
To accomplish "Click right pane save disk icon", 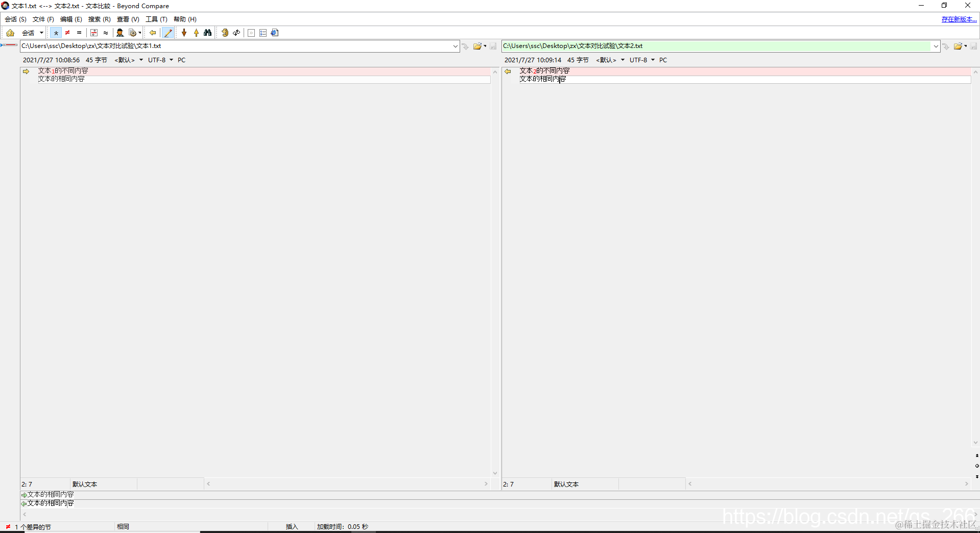I will [974, 46].
